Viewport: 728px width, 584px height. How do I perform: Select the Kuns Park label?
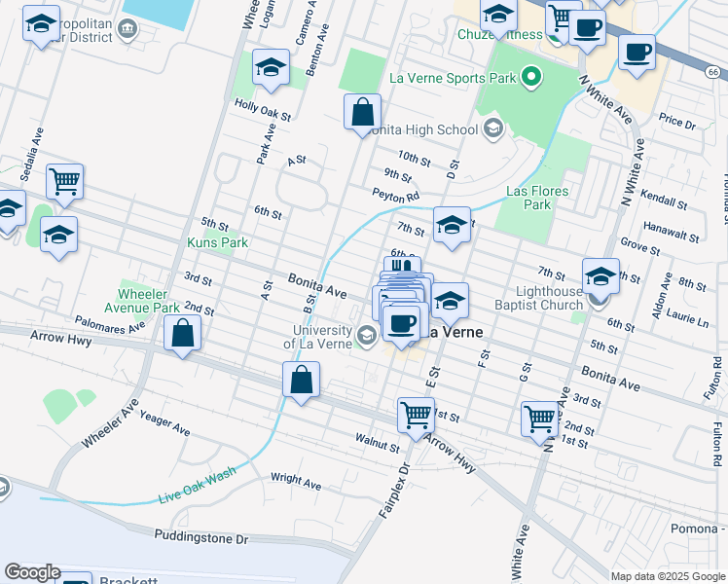[x=218, y=242]
